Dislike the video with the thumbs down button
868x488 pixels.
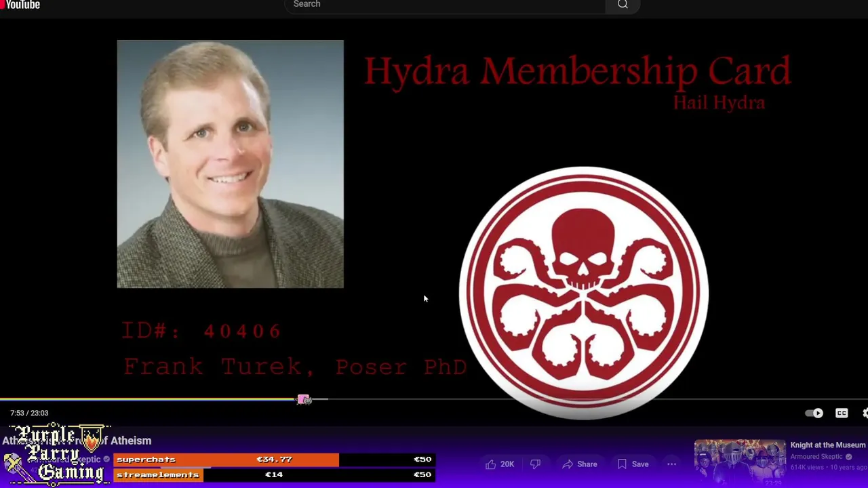(536, 464)
